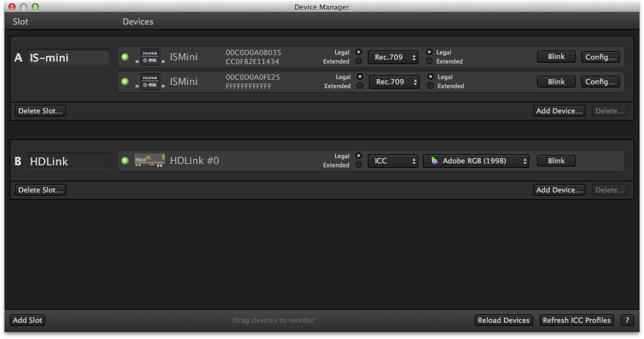Click the HDLink #0 device name
Image resolution: width=644 pixels, height=339 pixels.
(x=195, y=161)
